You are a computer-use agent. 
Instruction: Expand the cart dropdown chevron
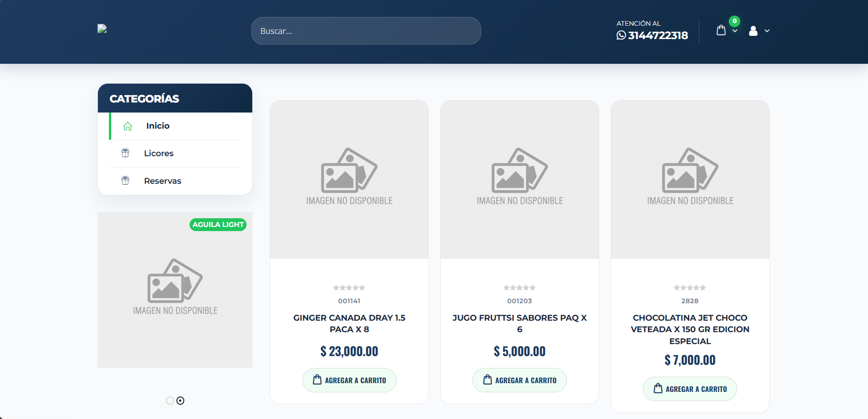click(x=735, y=31)
